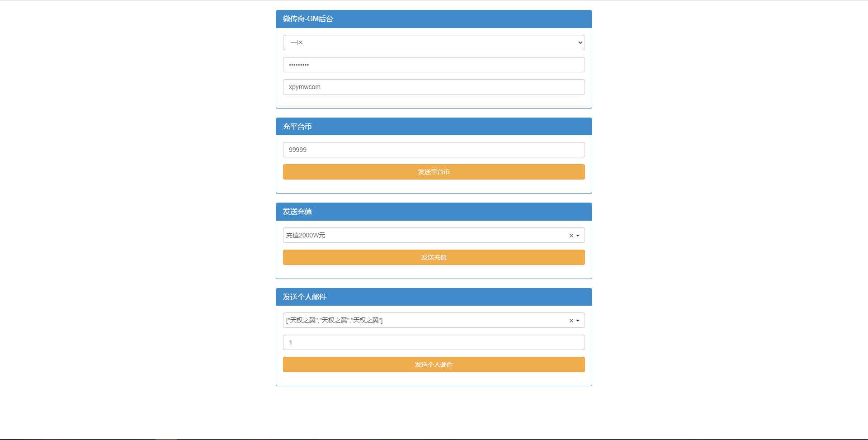Click empty area below the mail panel
Viewport: 868px width, 440px height.
pos(434,412)
